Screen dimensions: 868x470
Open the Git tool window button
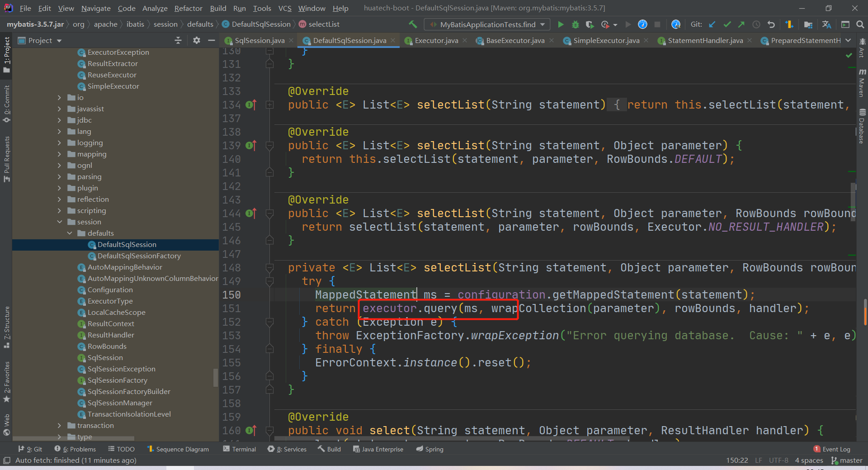tap(30, 449)
